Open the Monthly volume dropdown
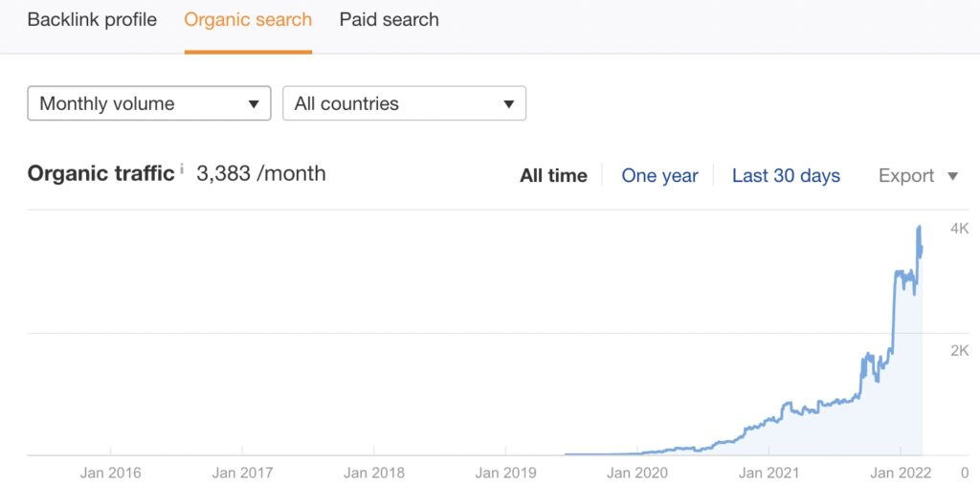 [x=149, y=103]
